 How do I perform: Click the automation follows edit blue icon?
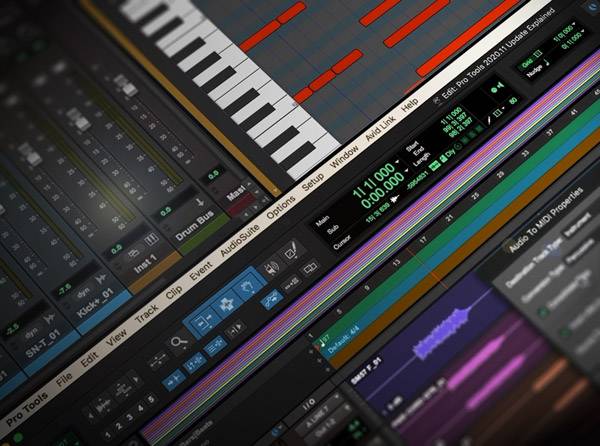tap(271, 300)
